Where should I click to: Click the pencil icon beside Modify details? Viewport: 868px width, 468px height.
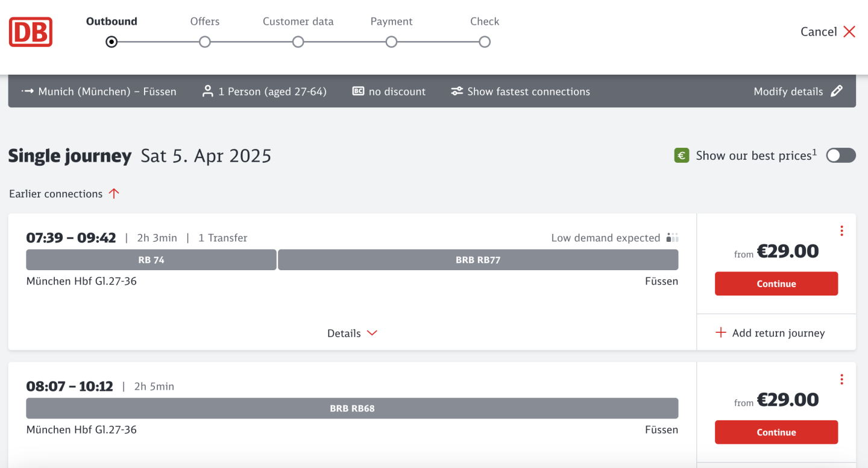click(837, 92)
